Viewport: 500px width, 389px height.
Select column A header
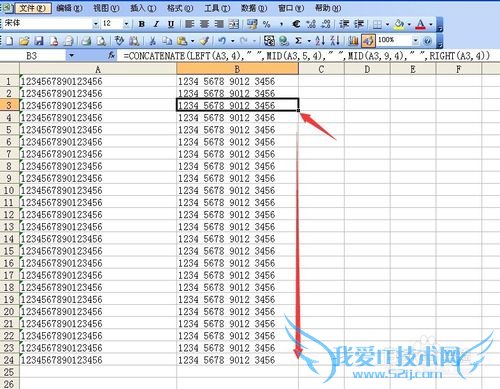[98, 69]
